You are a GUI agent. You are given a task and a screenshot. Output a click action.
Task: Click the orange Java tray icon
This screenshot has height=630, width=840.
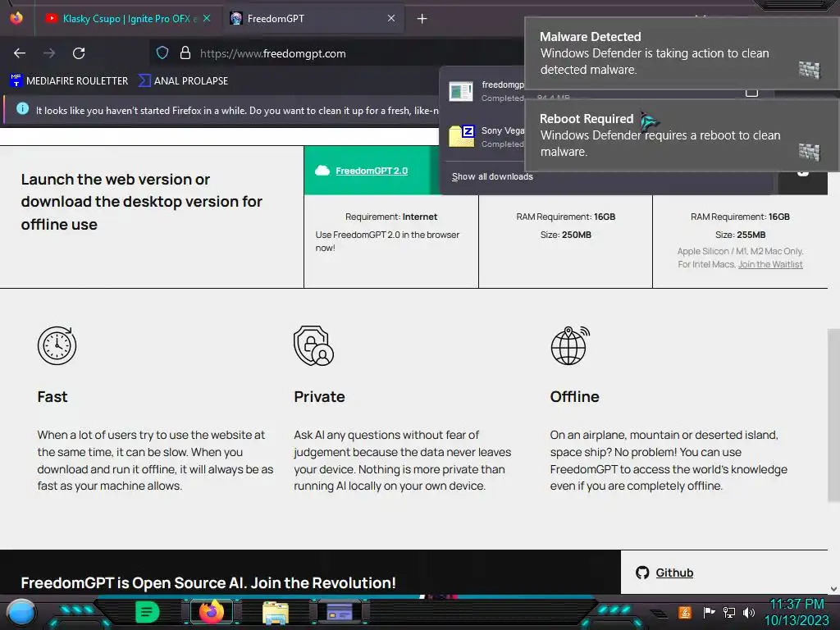684,612
